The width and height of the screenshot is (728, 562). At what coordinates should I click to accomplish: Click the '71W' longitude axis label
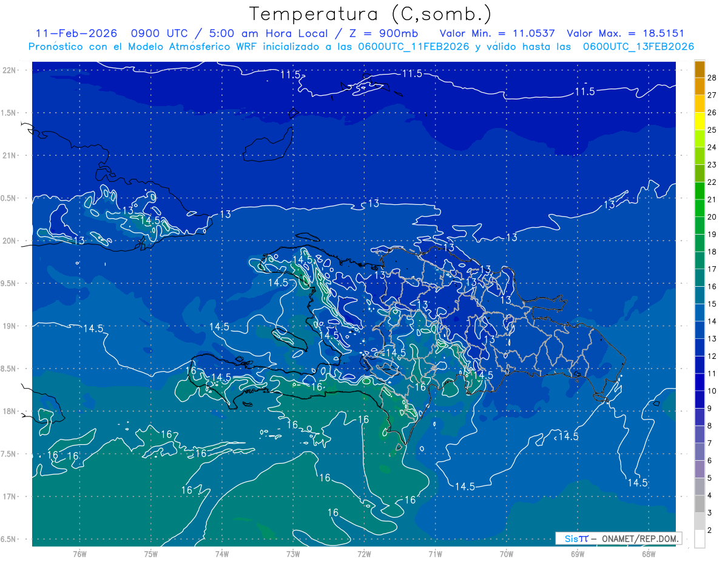(435, 554)
